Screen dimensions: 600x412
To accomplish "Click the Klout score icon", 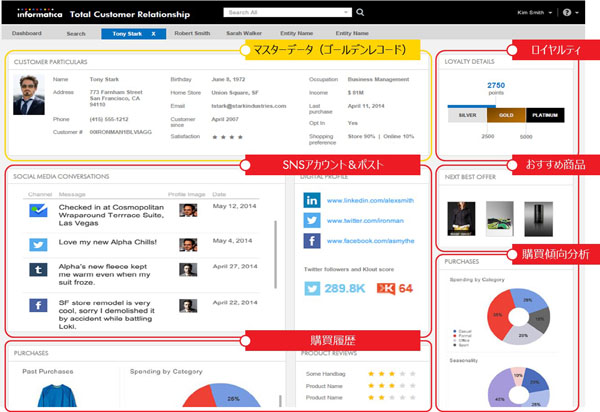I will click(386, 288).
